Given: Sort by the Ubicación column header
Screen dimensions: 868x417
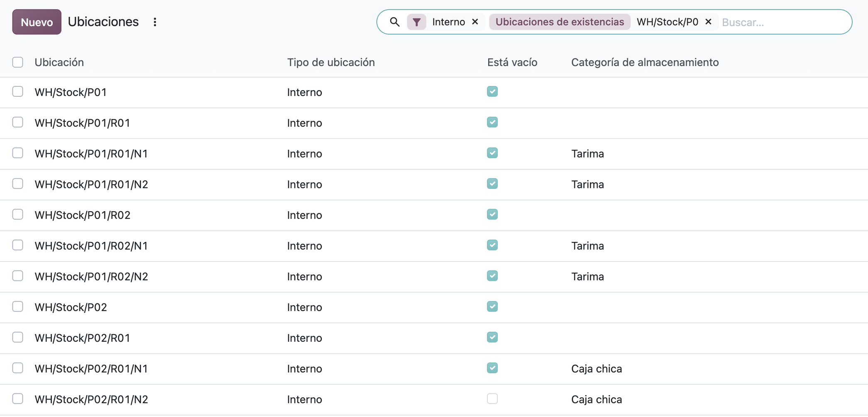Looking at the screenshot, I should [59, 62].
